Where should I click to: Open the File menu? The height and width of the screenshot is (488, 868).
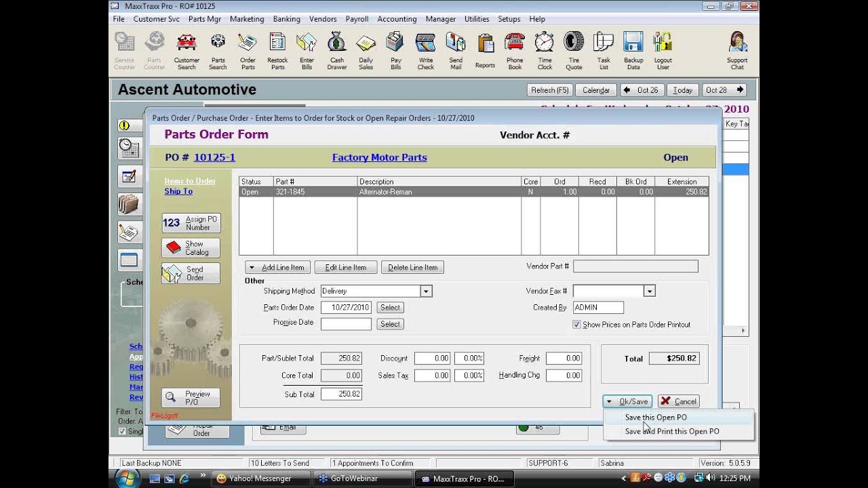pos(119,19)
